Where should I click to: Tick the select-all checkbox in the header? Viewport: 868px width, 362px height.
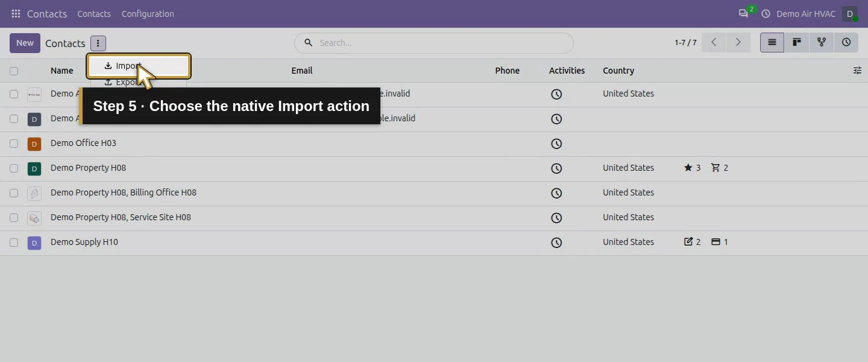[x=14, y=71]
